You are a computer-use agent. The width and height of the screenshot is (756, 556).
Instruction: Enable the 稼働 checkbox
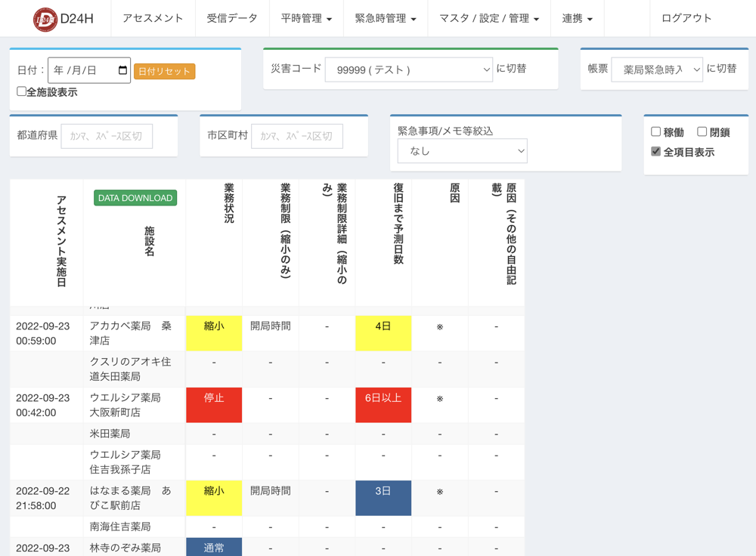(655, 131)
